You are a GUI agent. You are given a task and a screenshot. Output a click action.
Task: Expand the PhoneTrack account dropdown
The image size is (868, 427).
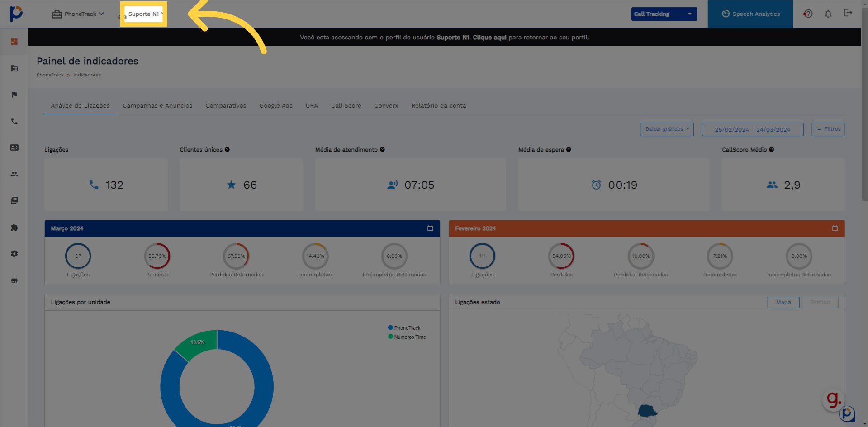pos(78,14)
